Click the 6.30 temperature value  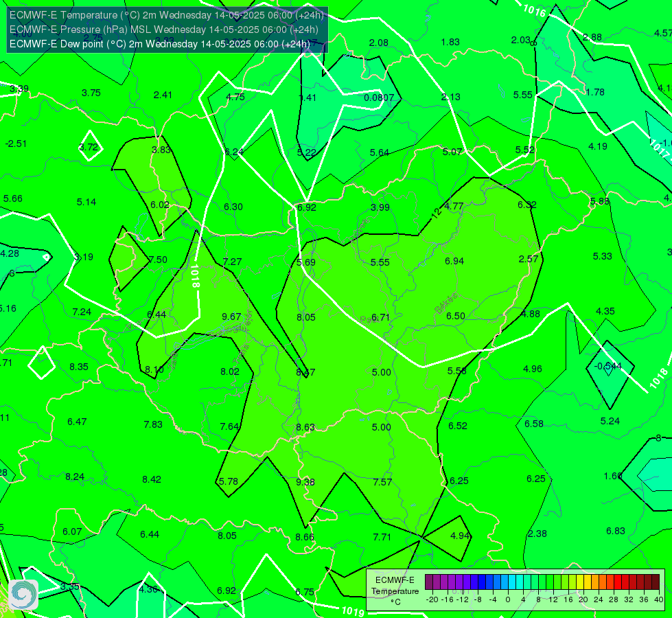pyautogui.click(x=233, y=207)
